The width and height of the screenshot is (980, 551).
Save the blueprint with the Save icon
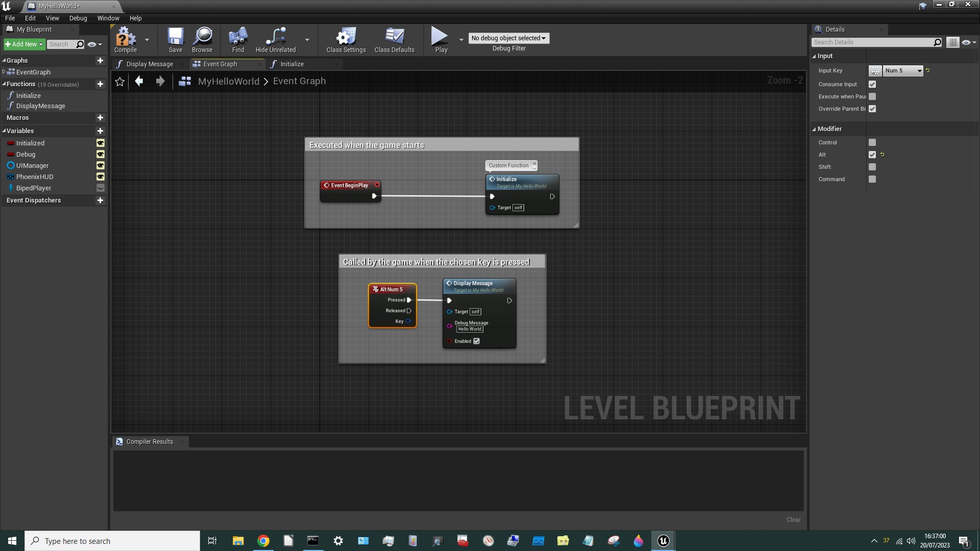(x=176, y=40)
